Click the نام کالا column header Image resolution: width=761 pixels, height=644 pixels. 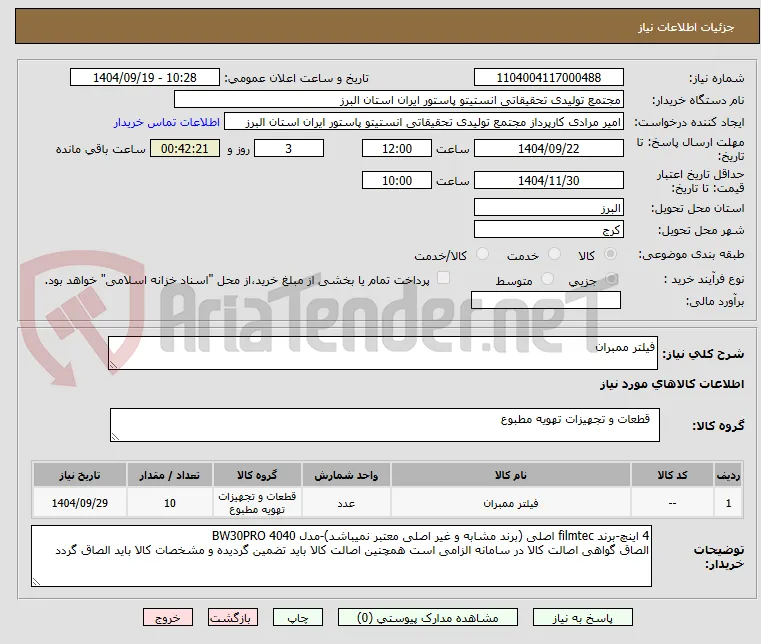511,475
